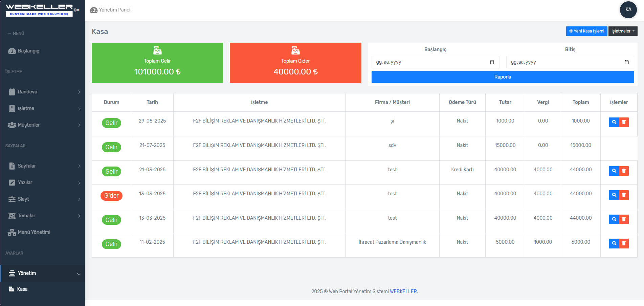Click the trash icon on the Gider row
The height and width of the screenshot is (306, 644).
point(624,195)
